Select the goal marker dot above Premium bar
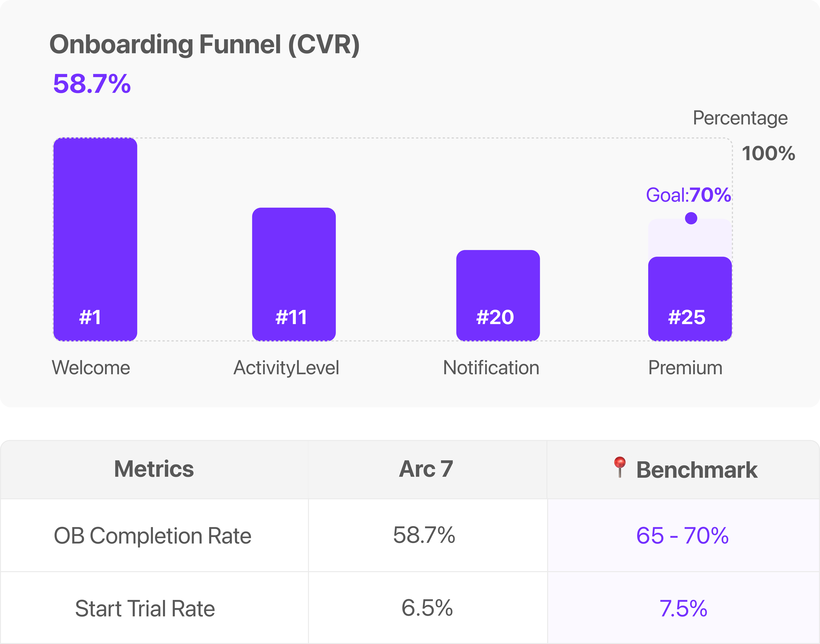Viewport: 820px width, 644px height. 691,218
